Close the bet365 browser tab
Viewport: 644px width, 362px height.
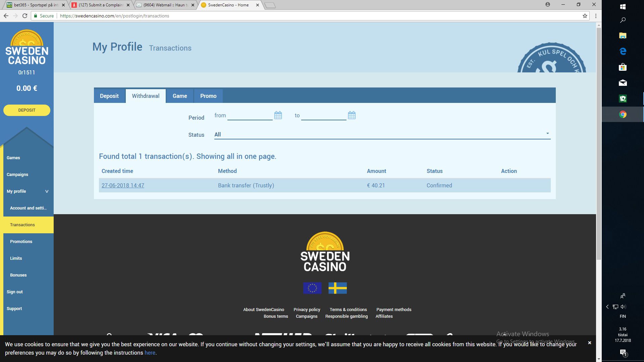click(x=63, y=5)
